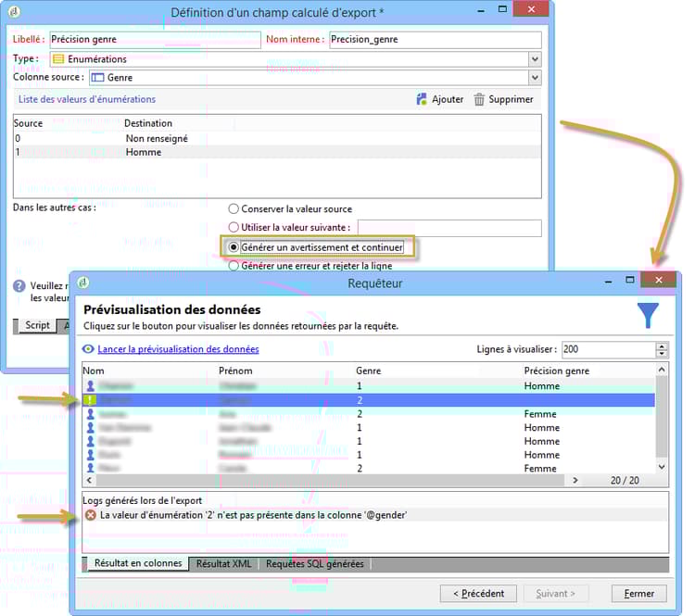The image size is (695, 616).
Task: Open the 'Requêtes SQL générées' tab
Action: pyautogui.click(x=314, y=564)
